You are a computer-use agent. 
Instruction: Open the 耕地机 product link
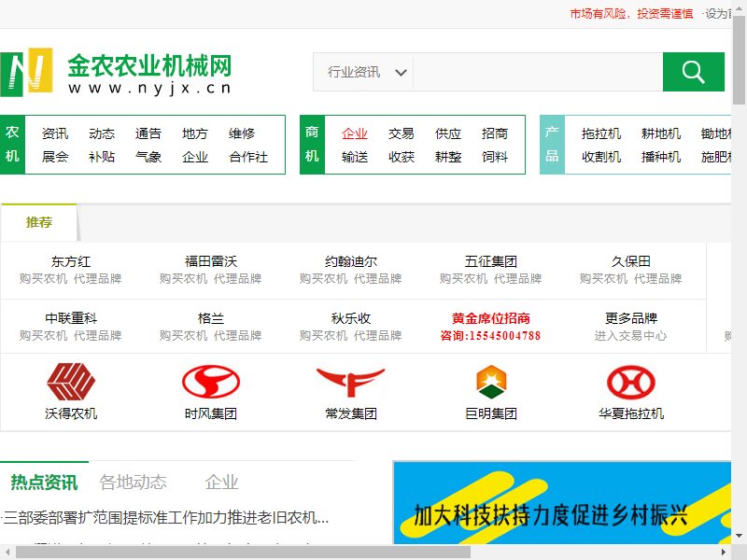(661, 133)
